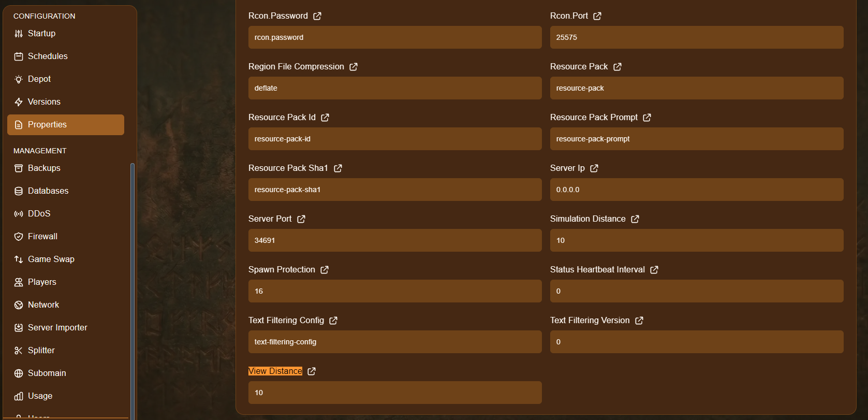Viewport: 868px width, 420px height.
Task: Open external link icon beside Status Heartbeat Interval
Action: coord(654,270)
